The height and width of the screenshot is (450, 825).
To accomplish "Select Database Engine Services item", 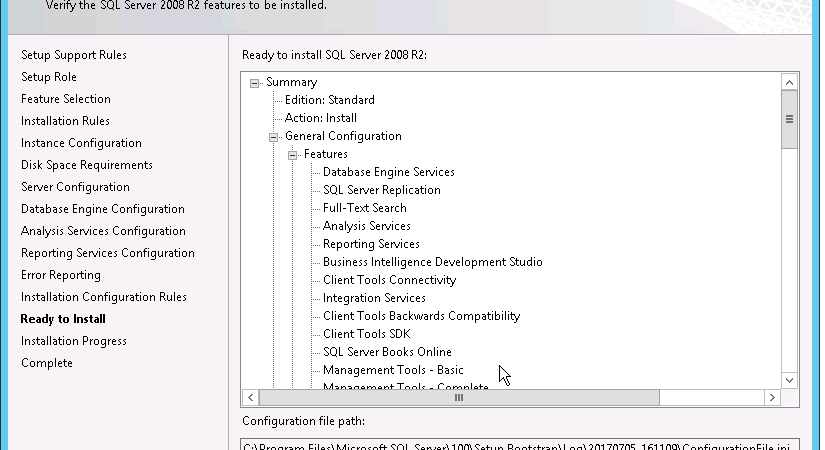I will pyautogui.click(x=389, y=173).
